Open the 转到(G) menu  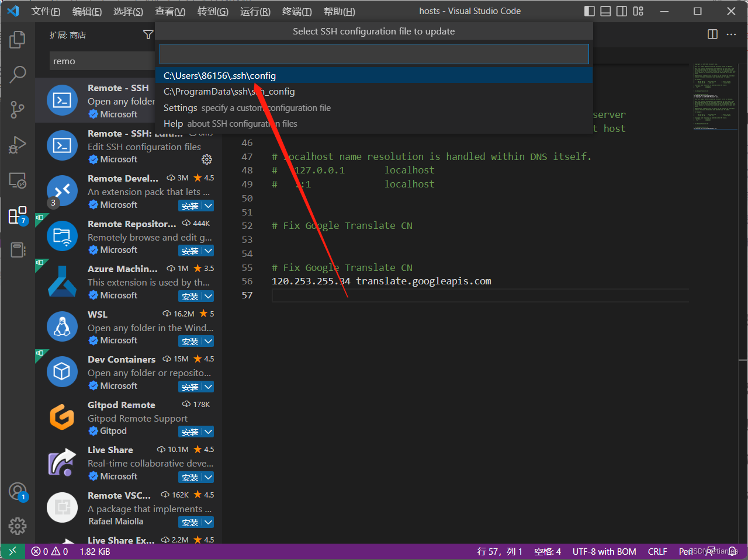tap(213, 11)
